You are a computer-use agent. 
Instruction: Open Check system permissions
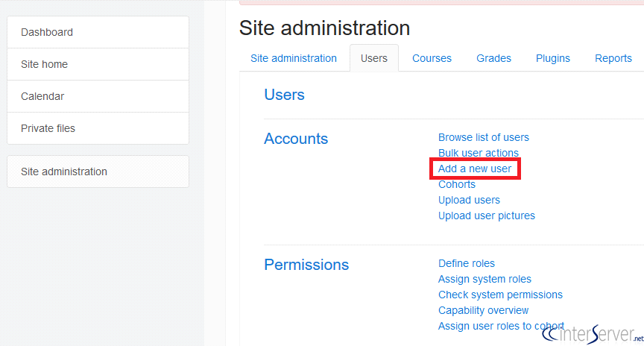click(500, 295)
